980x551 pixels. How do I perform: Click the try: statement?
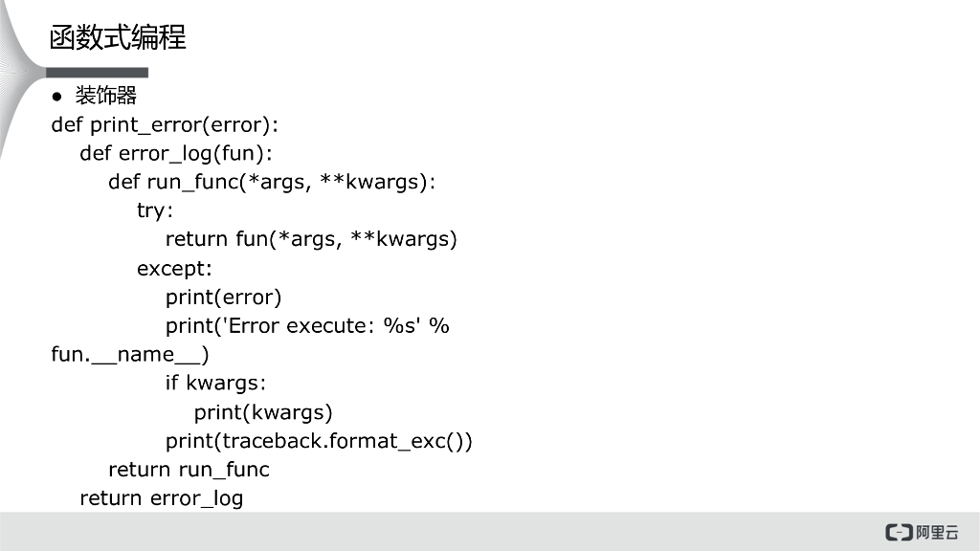pyautogui.click(x=155, y=210)
